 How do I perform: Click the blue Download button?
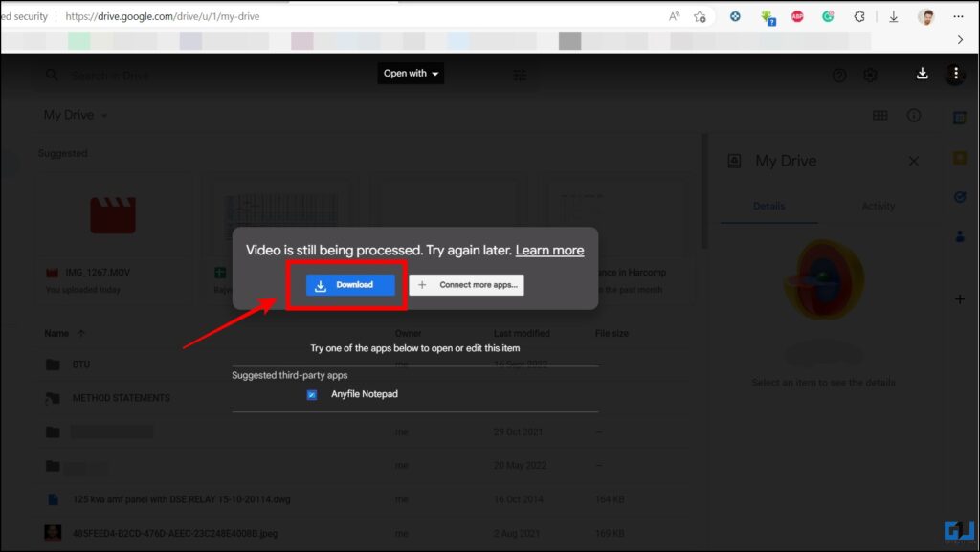[x=350, y=285]
